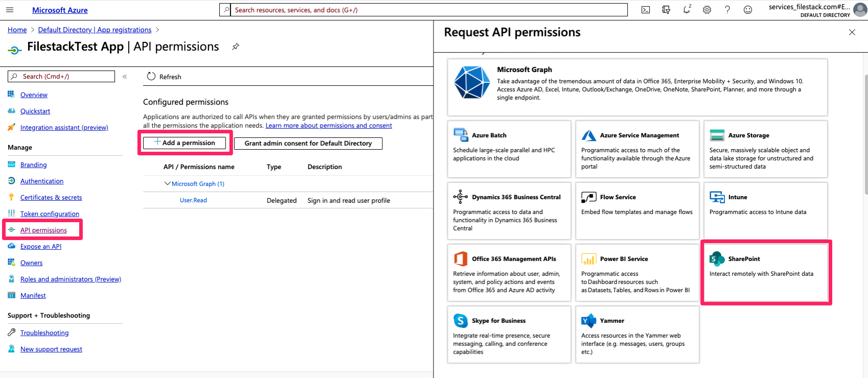
Task: Click the Description column header
Action: [x=325, y=167]
